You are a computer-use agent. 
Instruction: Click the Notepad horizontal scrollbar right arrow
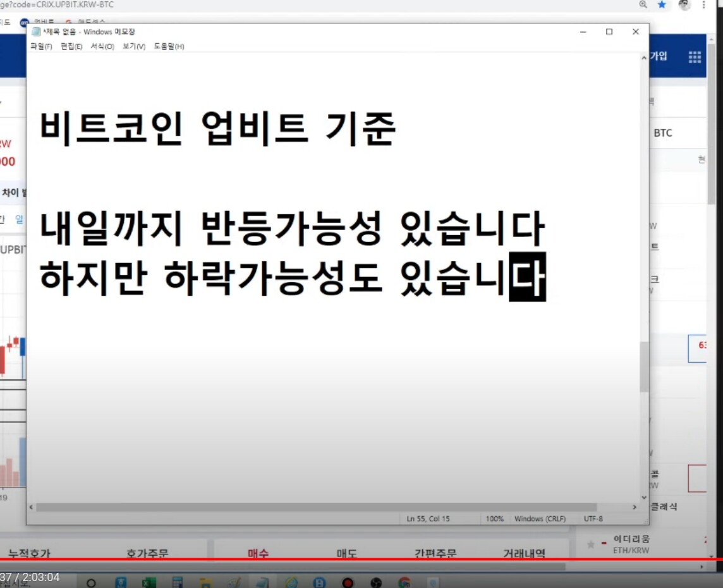click(x=635, y=507)
